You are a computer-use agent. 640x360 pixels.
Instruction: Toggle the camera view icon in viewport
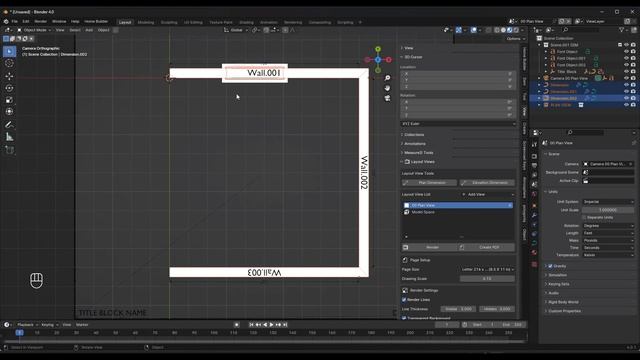click(x=387, y=98)
